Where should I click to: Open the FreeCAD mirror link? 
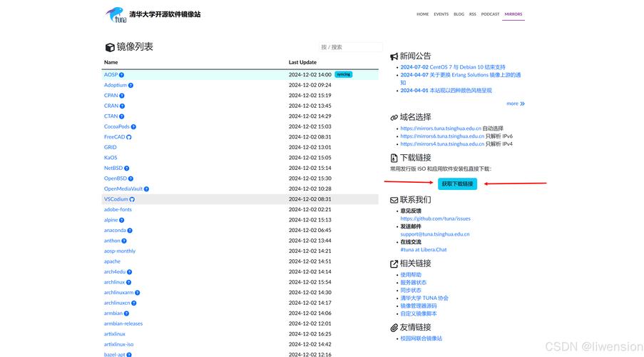coord(115,137)
